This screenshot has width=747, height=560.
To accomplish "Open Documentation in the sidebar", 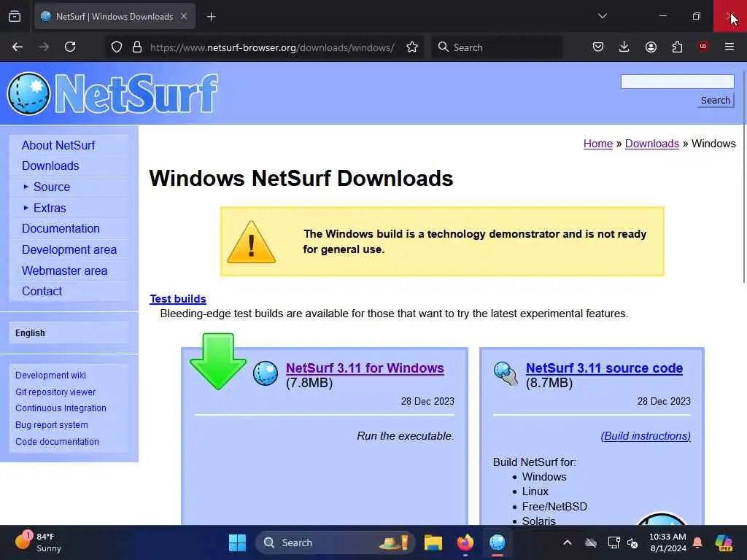I will click(x=61, y=228).
